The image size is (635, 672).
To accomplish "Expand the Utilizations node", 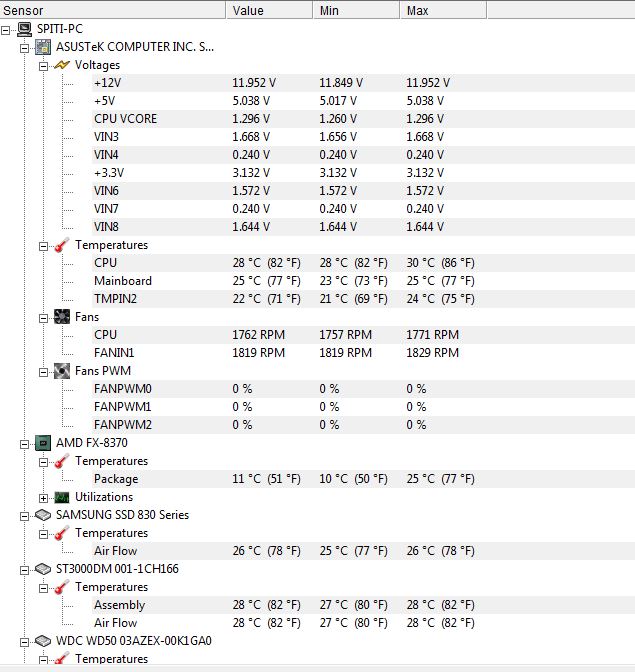I will click(43, 498).
